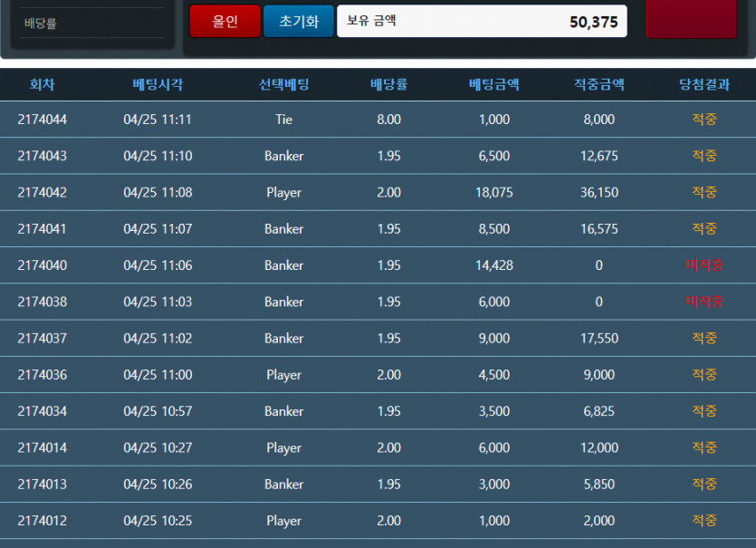Click the 8.00 odds value

388,120
